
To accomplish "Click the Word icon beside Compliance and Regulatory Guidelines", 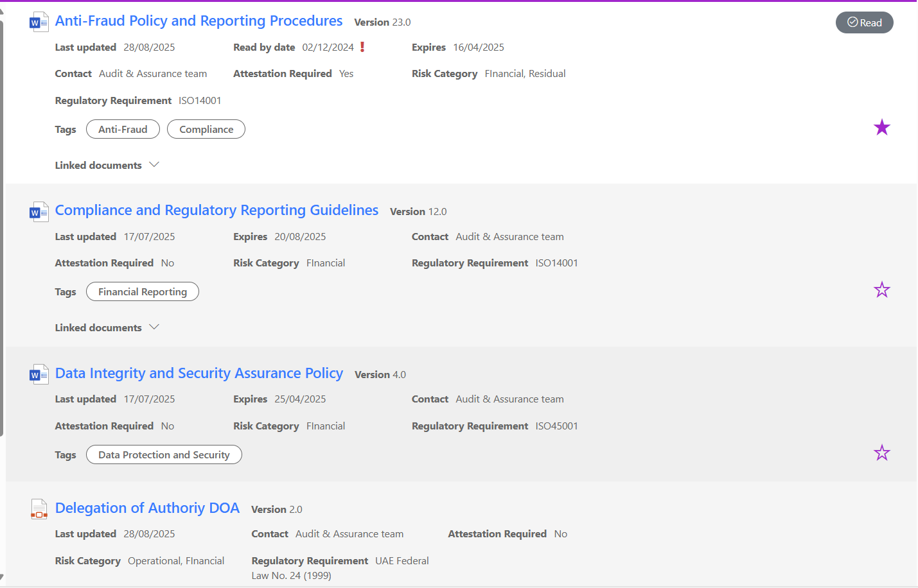I will (39, 211).
